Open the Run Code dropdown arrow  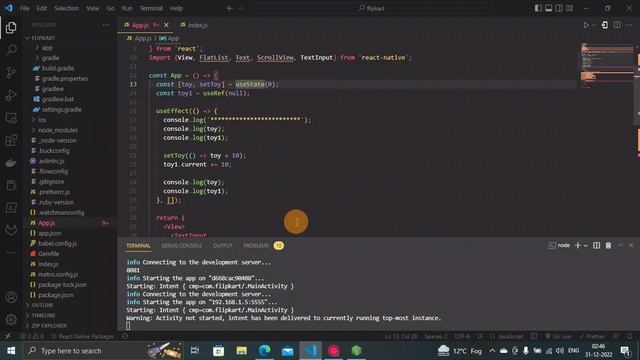click(x=594, y=25)
